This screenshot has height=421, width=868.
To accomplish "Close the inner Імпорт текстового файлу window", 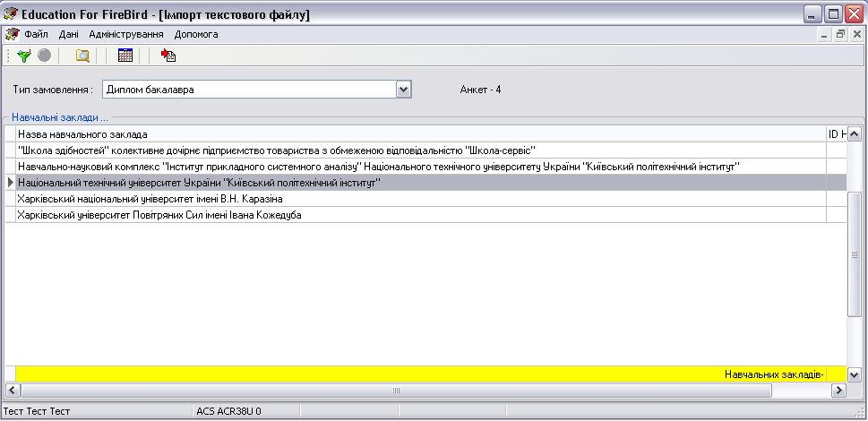I will tap(857, 34).
